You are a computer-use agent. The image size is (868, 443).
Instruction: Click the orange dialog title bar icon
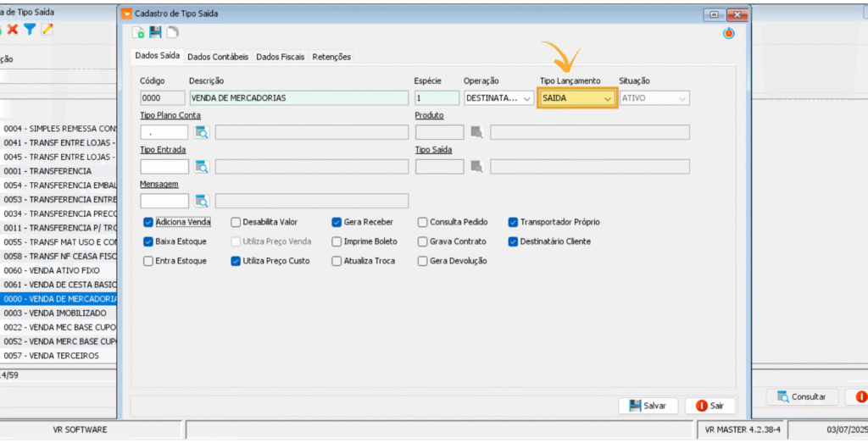[x=127, y=14]
